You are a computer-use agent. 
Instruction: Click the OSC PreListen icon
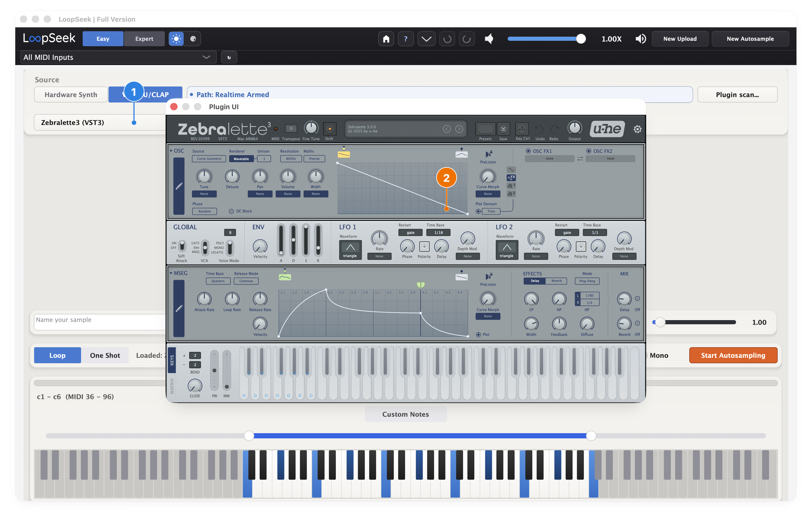tap(489, 154)
